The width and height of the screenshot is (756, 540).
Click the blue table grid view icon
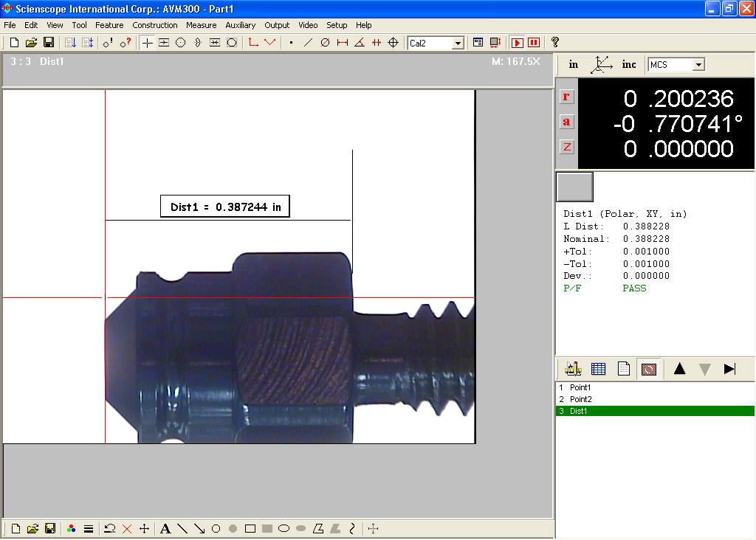click(x=598, y=369)
